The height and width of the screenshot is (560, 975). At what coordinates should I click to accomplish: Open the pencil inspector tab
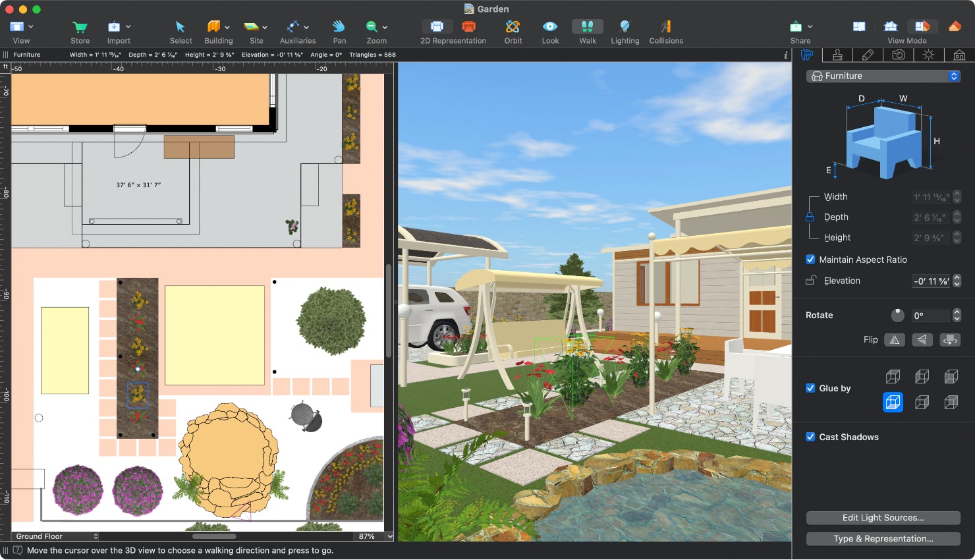tap(868, 55)
